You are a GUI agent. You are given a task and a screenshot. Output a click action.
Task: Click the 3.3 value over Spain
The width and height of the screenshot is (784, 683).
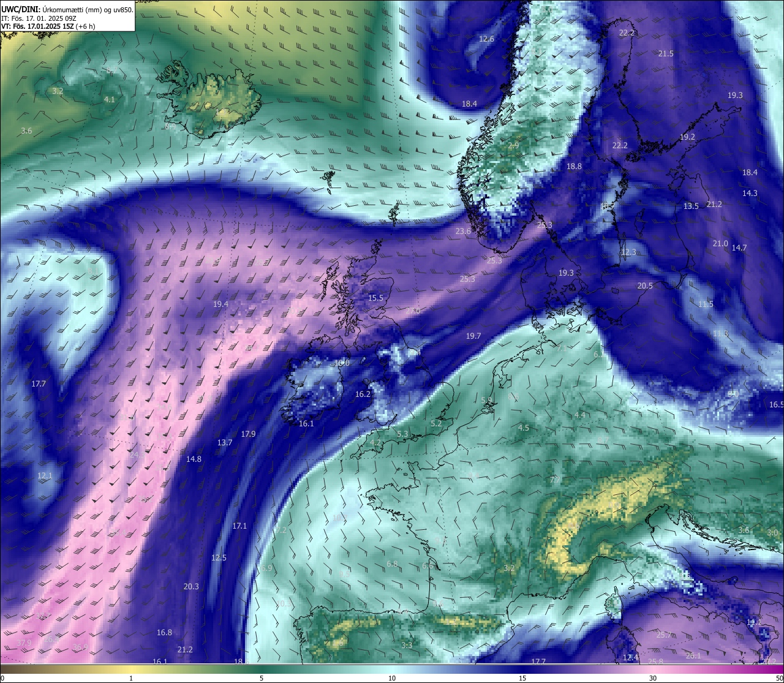[407, 645]
